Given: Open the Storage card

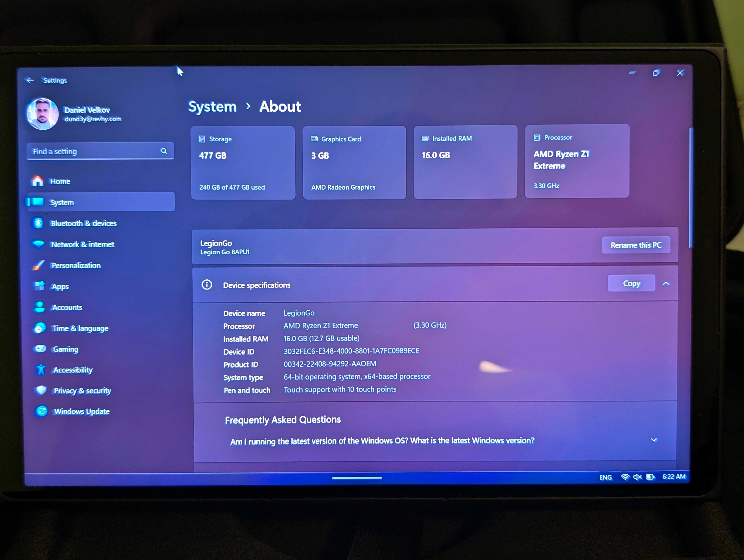Looking at the screenshot, I should tap(243, 163).
